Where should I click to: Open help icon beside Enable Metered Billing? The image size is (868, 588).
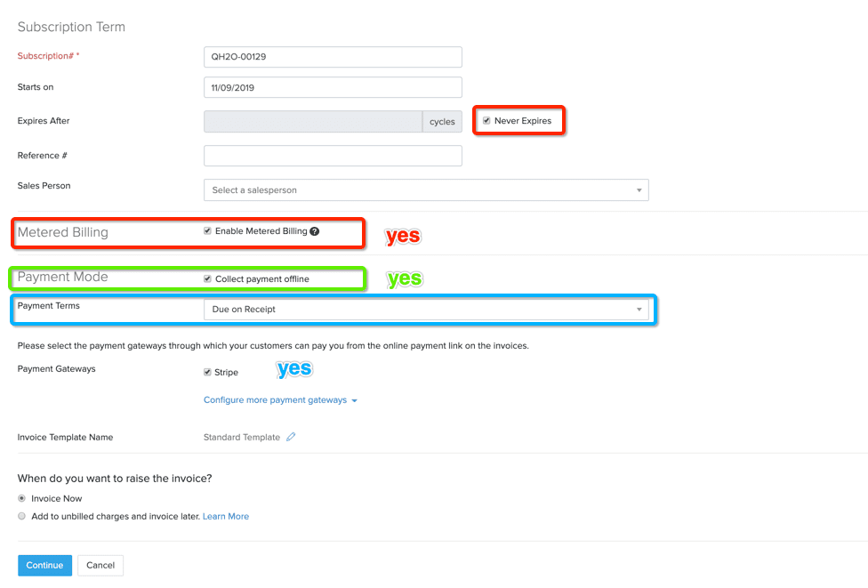[315, 231]
